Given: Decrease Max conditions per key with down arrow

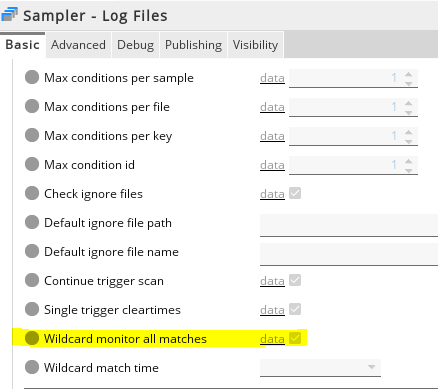Looking at the screenshot, I should coord(409,141).
